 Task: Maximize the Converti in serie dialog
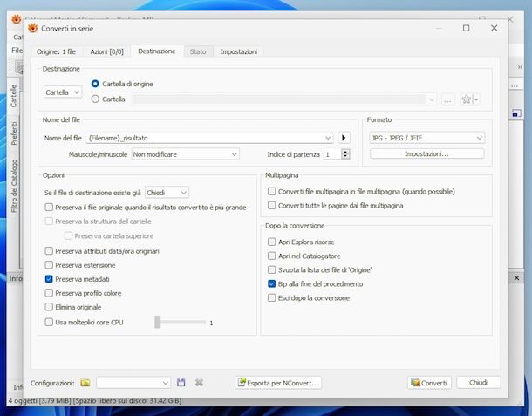[x=467, y=28]
